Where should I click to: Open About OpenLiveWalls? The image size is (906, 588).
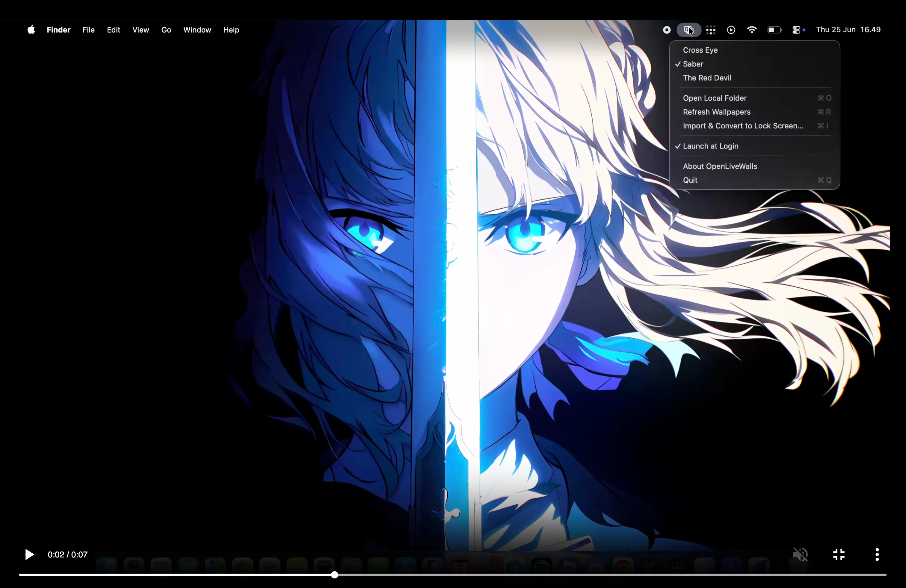pos(754,166)
